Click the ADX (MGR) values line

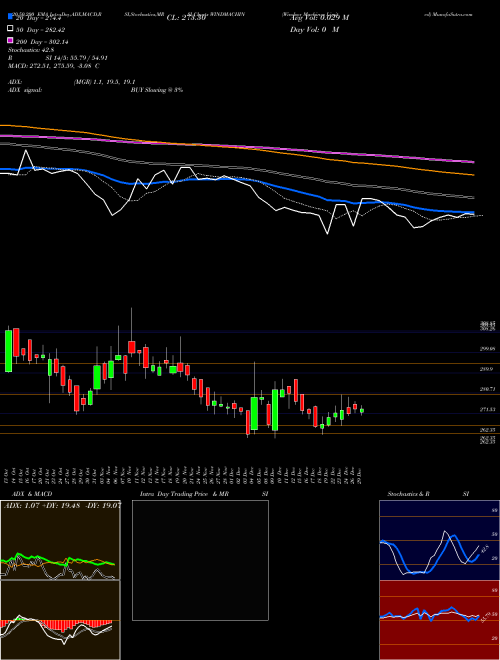point(104,82)
